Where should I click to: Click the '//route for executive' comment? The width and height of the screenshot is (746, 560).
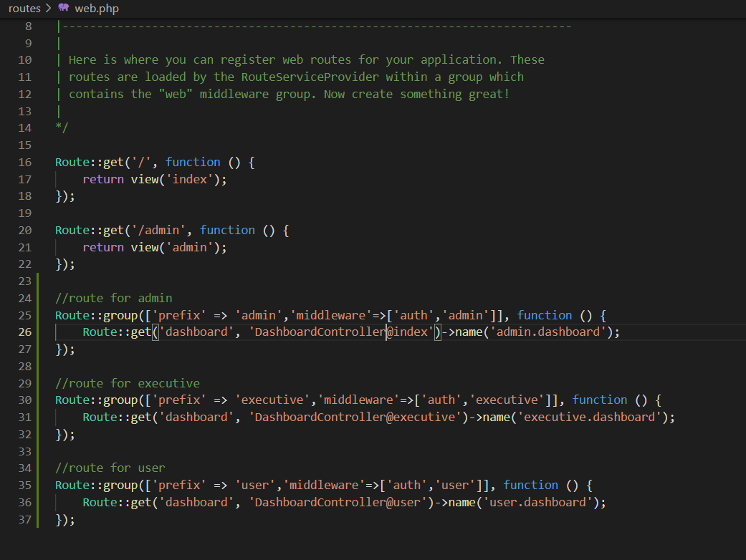128,383
